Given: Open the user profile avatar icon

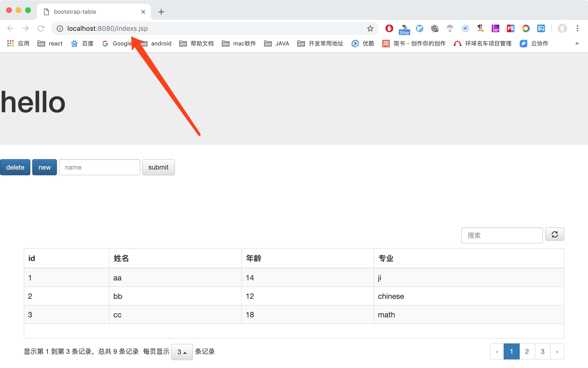Looking at the screenshot, I should pos(562,28).
